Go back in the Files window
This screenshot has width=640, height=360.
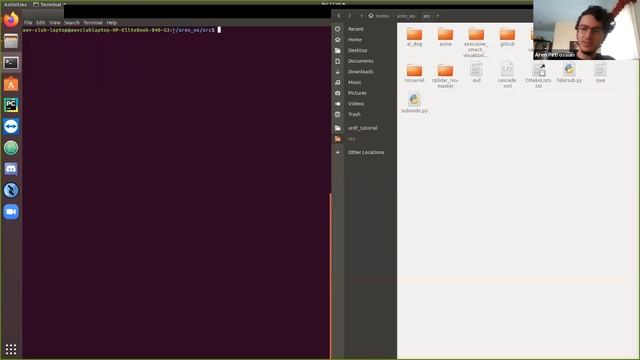(338, 16)
